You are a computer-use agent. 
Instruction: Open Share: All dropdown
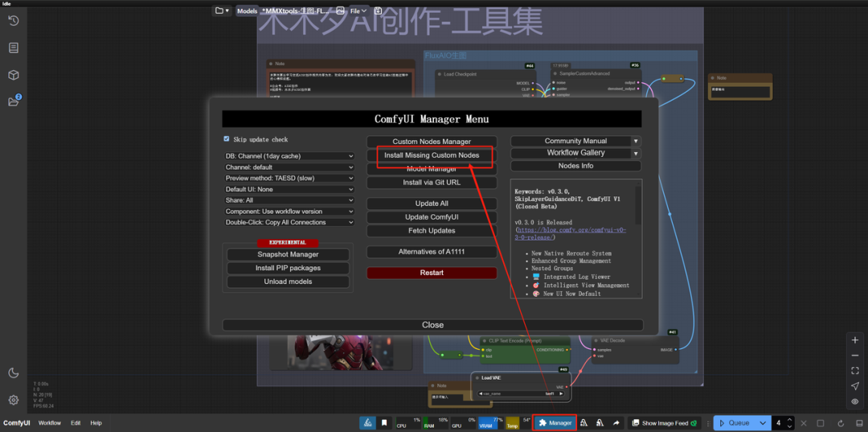point(289,200)
